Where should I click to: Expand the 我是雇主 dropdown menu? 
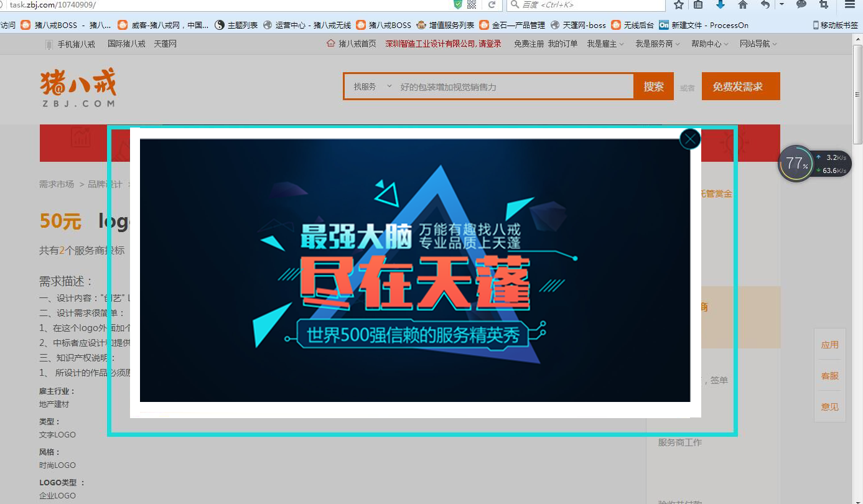(x=605, y=44)
